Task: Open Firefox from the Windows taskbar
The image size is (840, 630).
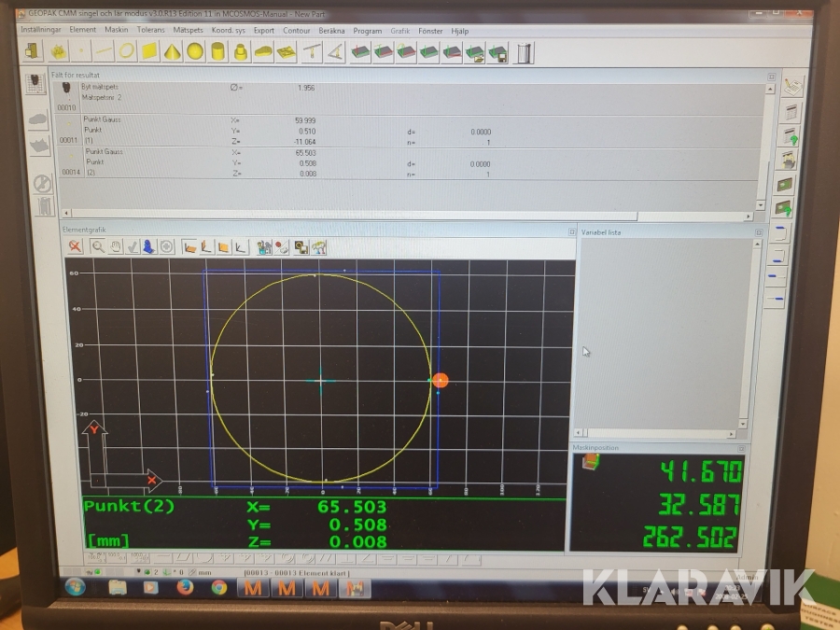Action: point(185,587)
